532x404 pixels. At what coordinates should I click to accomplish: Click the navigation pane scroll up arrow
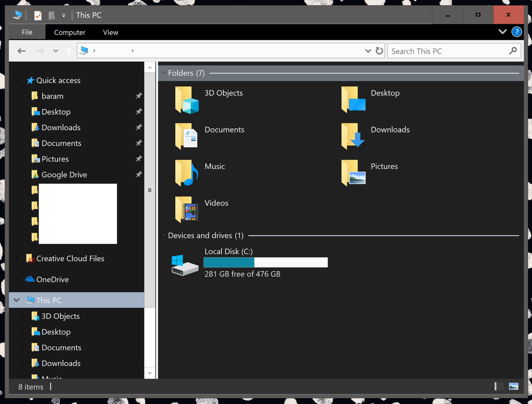pyautogui.click(x=150, y=68)
